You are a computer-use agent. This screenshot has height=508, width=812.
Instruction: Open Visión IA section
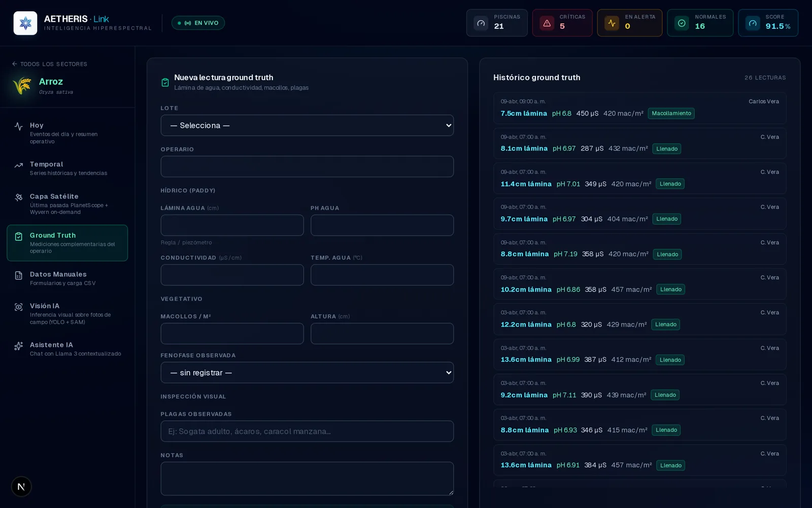67,313
